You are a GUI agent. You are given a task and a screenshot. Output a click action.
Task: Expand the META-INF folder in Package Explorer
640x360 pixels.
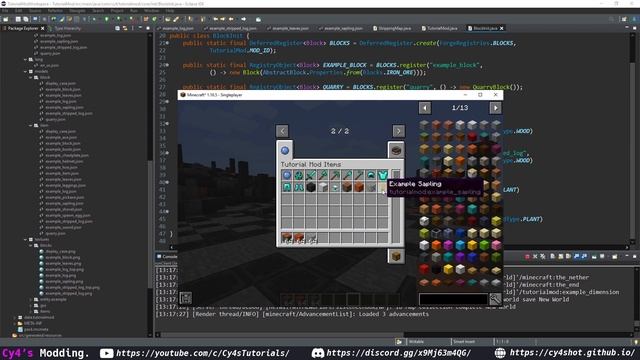point(15,323)
